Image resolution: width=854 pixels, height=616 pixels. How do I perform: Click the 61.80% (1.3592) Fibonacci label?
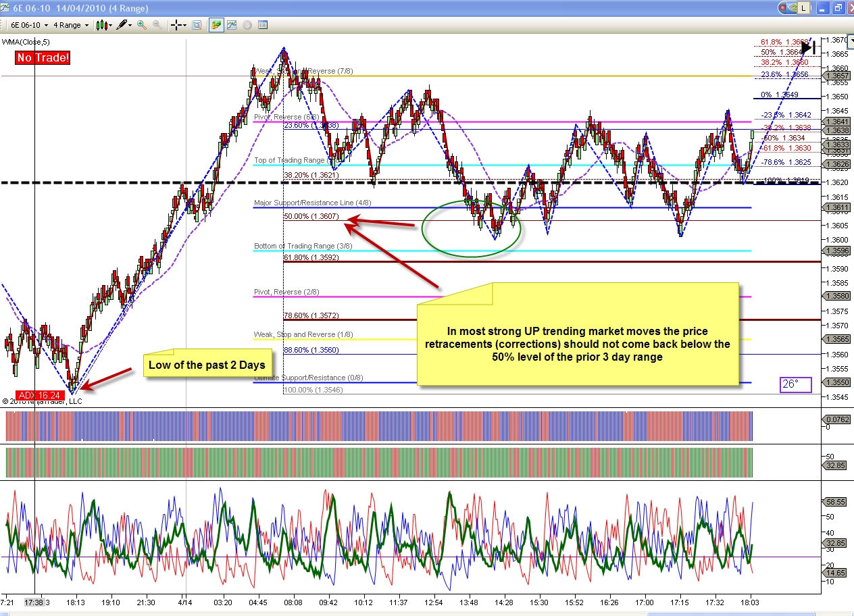click(311, 257)
